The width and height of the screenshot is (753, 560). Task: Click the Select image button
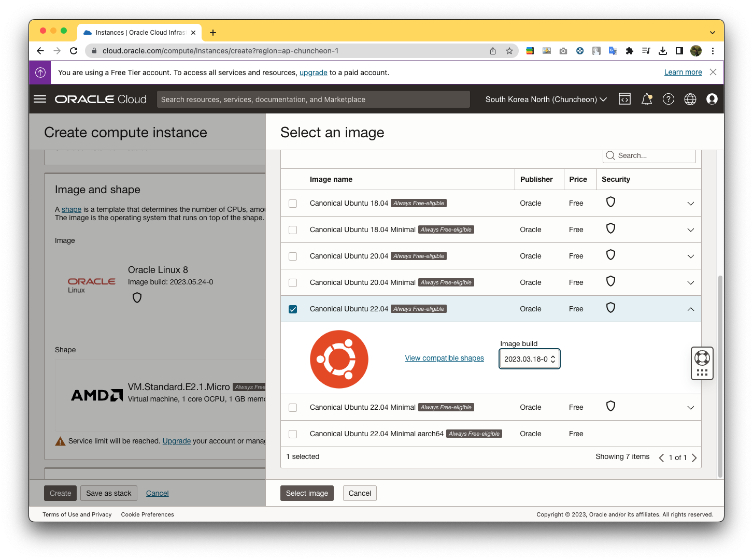click(x=307, y=493)
